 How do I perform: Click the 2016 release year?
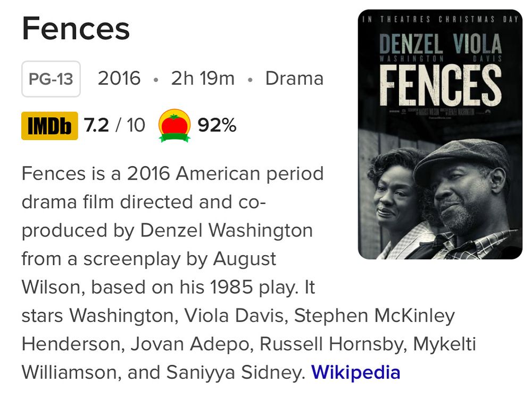pos(119,79)
